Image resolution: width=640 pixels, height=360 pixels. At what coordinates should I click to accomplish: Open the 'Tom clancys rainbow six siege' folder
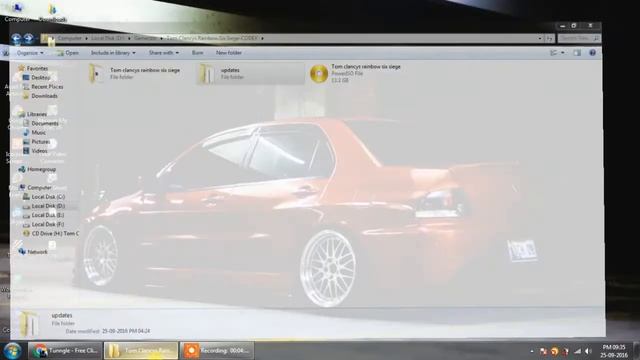135,73
